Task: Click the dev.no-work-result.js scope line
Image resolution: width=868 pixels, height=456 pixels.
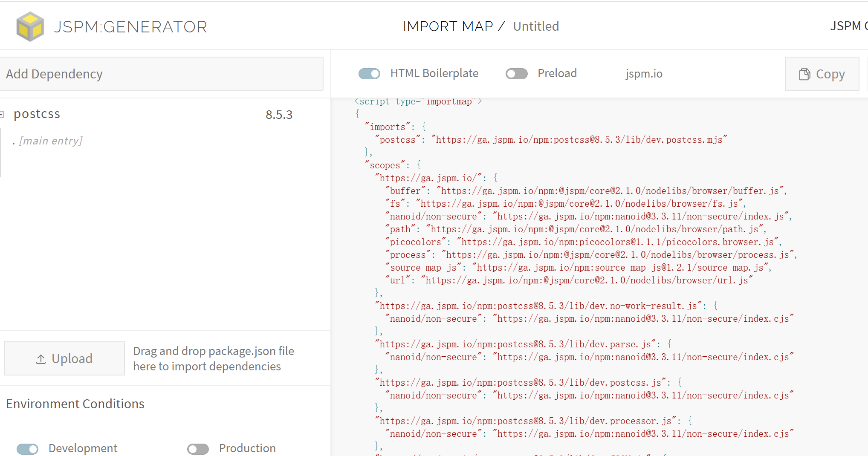Action: (x=546, y=306)
